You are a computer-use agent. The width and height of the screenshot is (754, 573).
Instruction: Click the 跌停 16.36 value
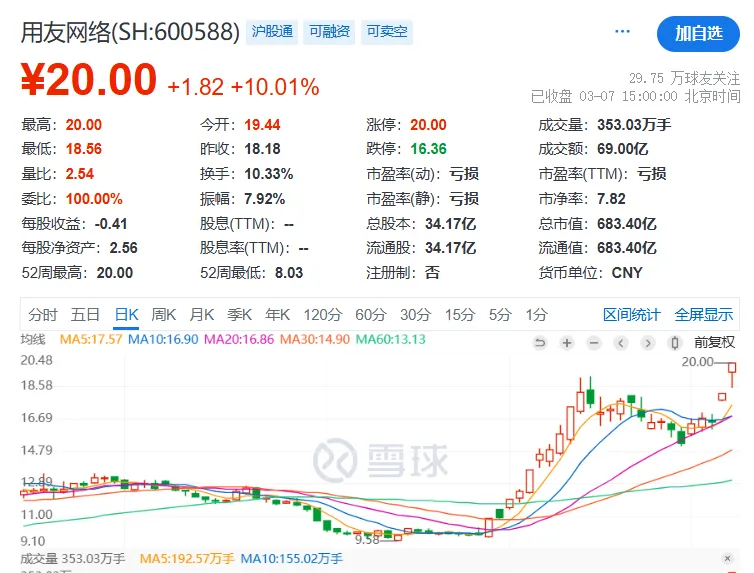pyautogui.click(x=428, y=149)
